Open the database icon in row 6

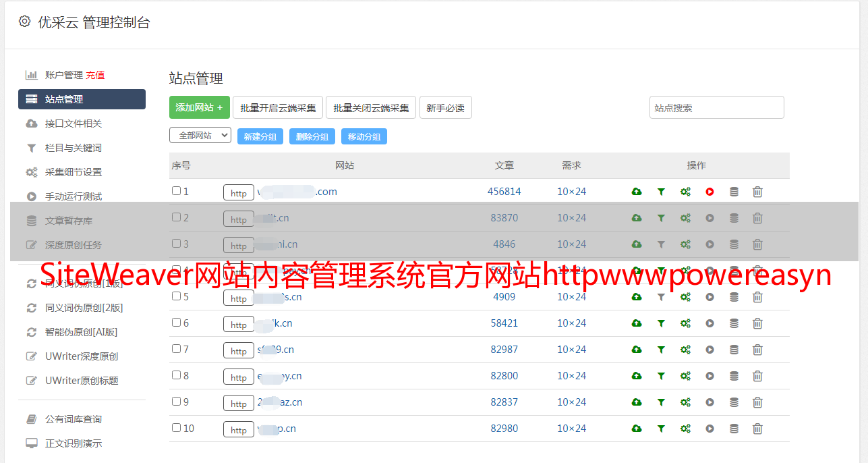click(734, 323)
